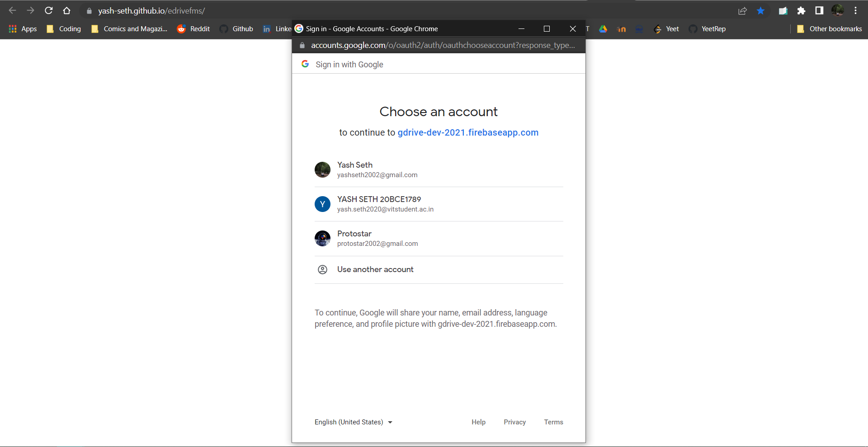Open Chrome three-dot menu
Image resolution: width=868 pixels, height=447 pixels.
855,11
